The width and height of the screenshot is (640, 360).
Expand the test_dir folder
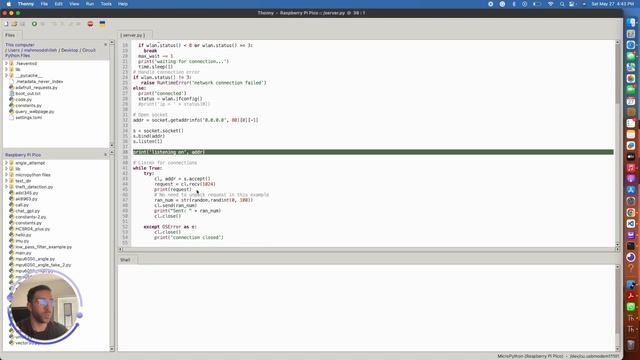pos(7,181)
